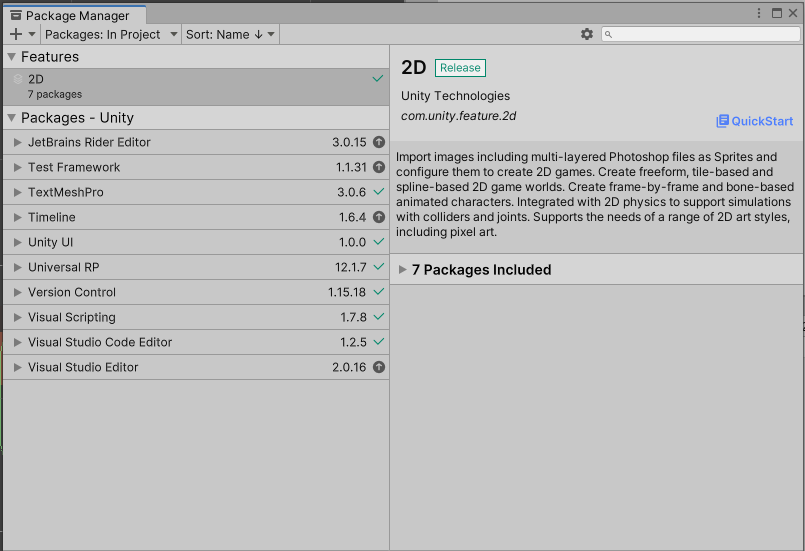805x551 pixels.
Task: Select the Visual Studio Code Editor package
Action: click(x=196, y=342)
